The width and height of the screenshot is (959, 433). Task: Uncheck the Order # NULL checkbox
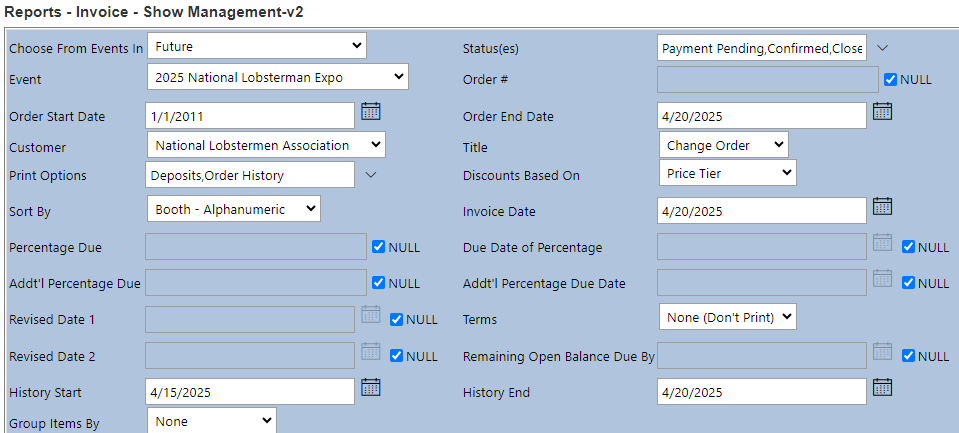click(891, 79)
